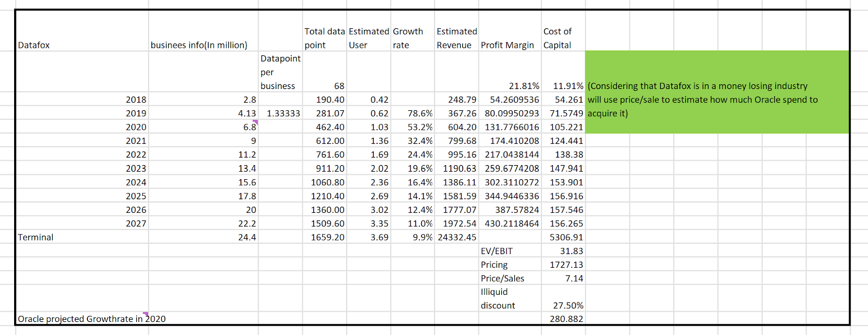The width and height of the screenshot is (868, 335).
Task: Select the year cell 2026
Action: [82, 210]
